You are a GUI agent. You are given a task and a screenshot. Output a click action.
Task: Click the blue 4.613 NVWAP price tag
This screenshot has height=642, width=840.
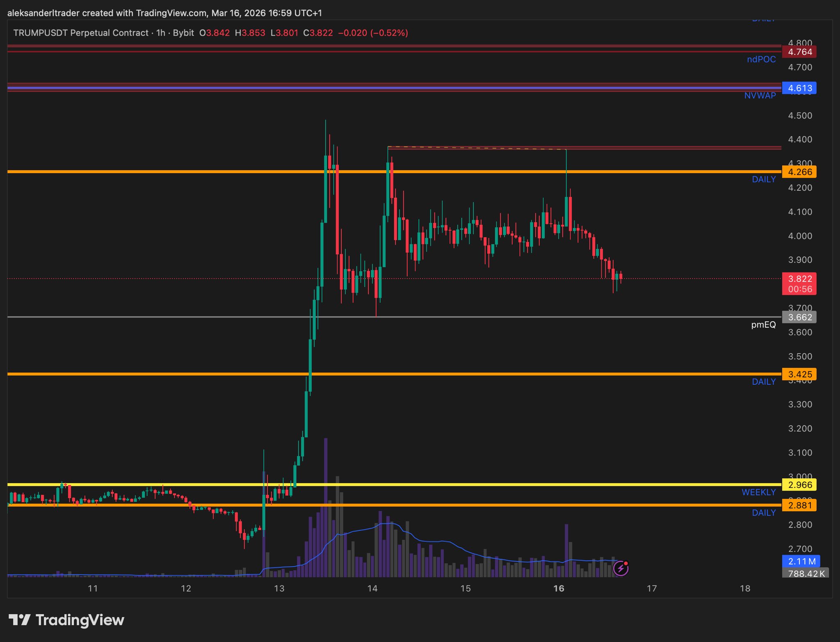799,88
